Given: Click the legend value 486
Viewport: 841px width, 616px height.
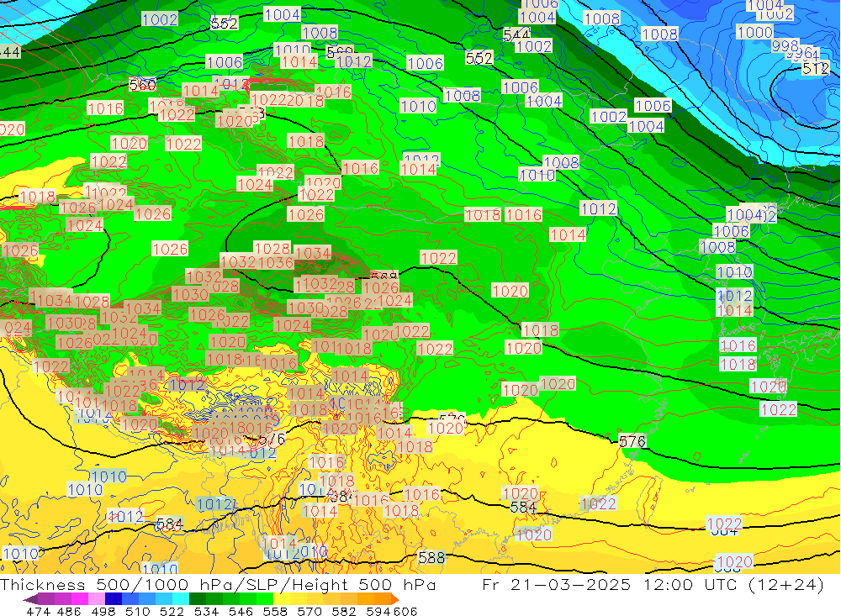Looking at the screenshot, I should tap(69, 611).
